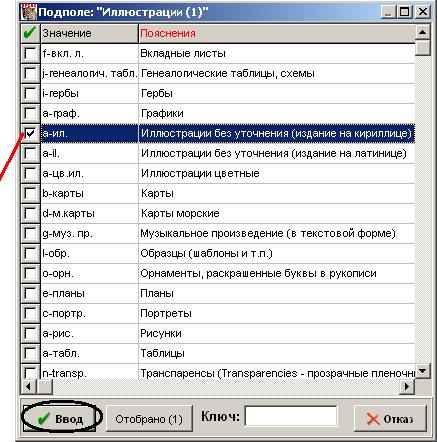Maximize the Подполе dialog window
Screen dimensions: 437x442
tap(405, 12)
